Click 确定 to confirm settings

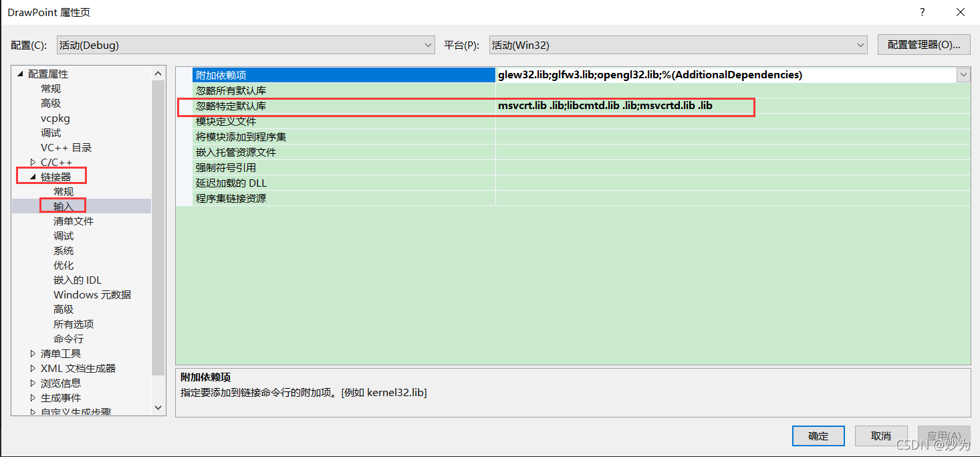(x=818, y=436)
